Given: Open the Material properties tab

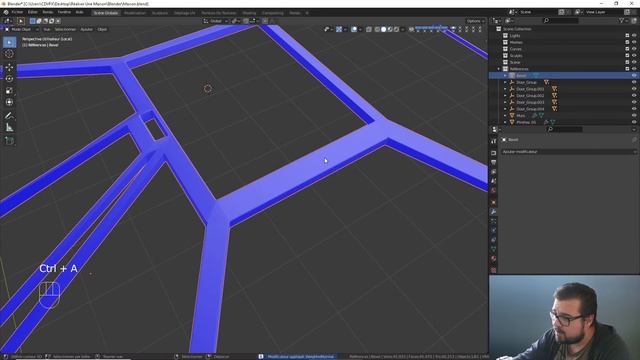Looking at the screenshot, I should tap(493, 259).
